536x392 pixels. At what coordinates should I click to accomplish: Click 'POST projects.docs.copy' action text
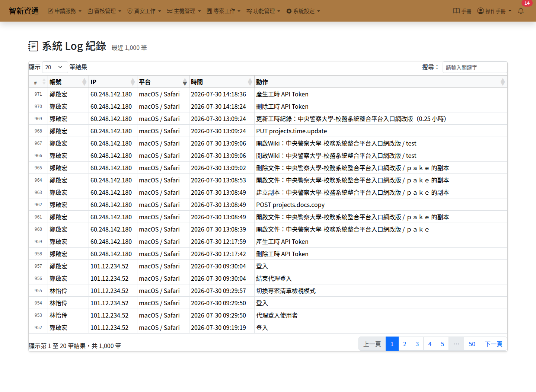click(x=290, y=205)
